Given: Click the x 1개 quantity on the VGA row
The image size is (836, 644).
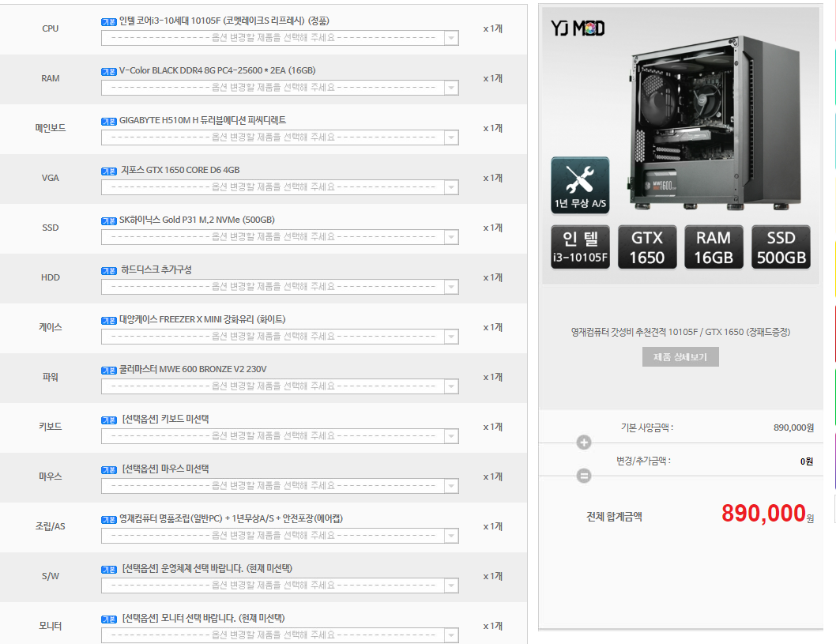Looking at the screenshot, I should pos(492,178).
